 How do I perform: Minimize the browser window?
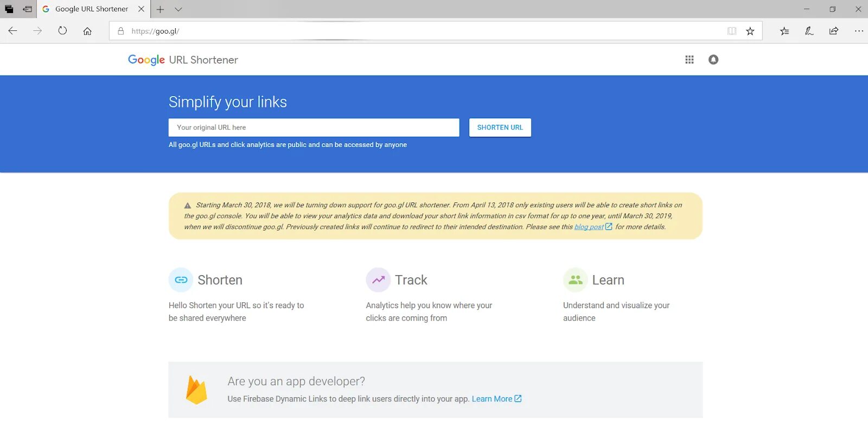pyautogui.click(x=807, y=9)
